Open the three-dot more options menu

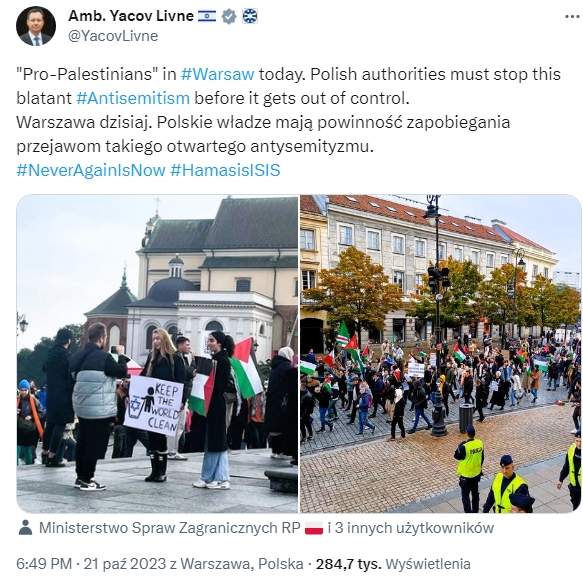tap(572, 17)
